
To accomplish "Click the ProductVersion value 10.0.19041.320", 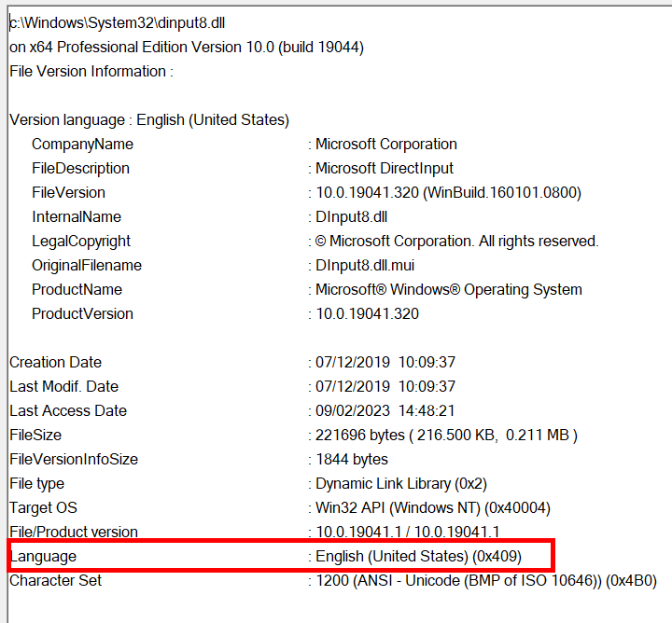I will click(x=368, y=314).
